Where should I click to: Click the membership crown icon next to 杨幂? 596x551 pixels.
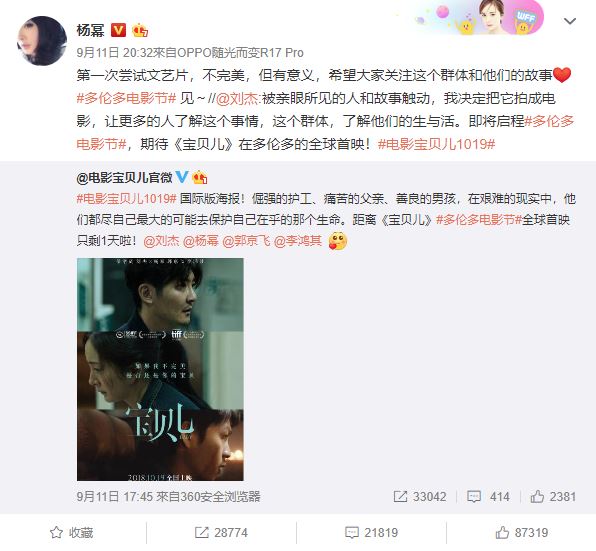pyautogui.click(x=140, y=30)
